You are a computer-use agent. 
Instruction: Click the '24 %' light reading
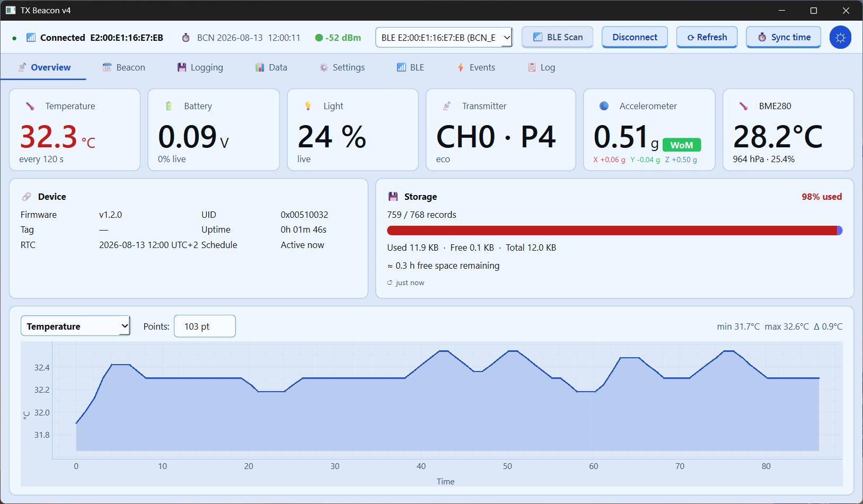pyautogui.click(x=332, y=137)
